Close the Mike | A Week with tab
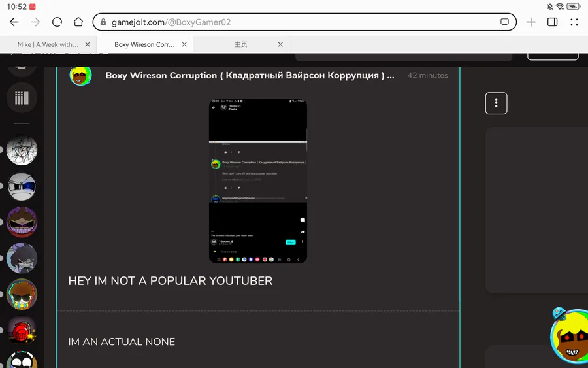The image size is (588, 368). pyautogui.click(x=88, y=44)
